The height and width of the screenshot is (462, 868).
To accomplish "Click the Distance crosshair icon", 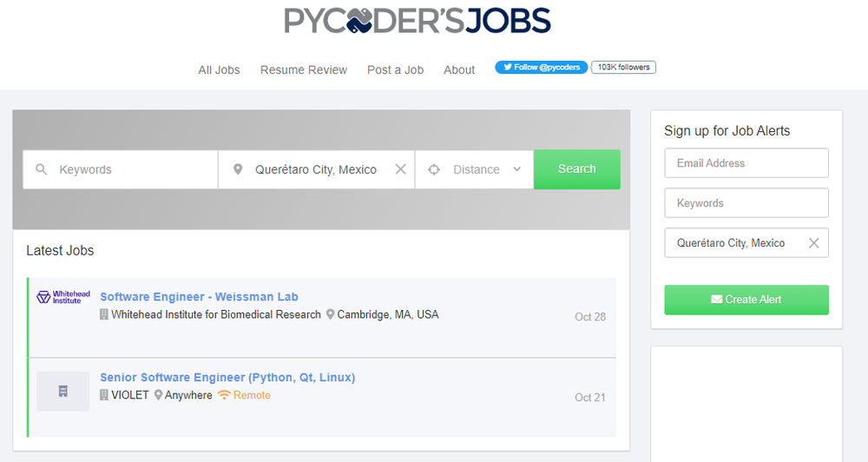I will click(x=434, y=169).
